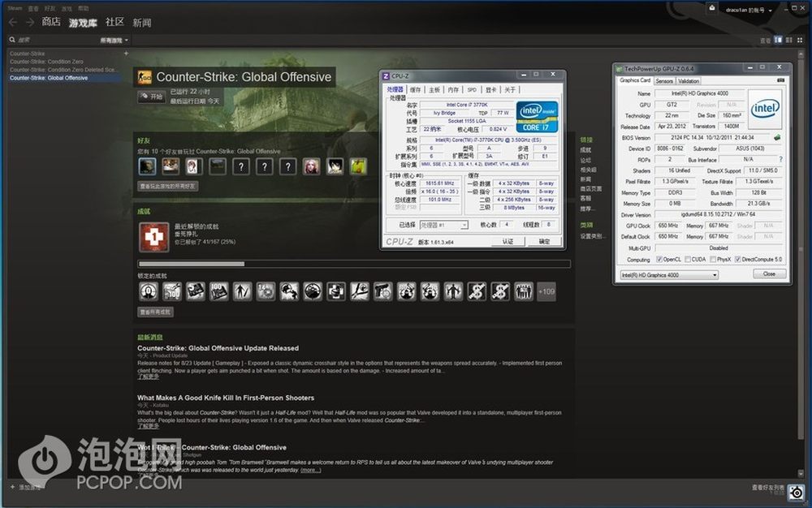Screen dimensions: 812x508
Task: Go to the 社区 section
Action: pos(114,22)
